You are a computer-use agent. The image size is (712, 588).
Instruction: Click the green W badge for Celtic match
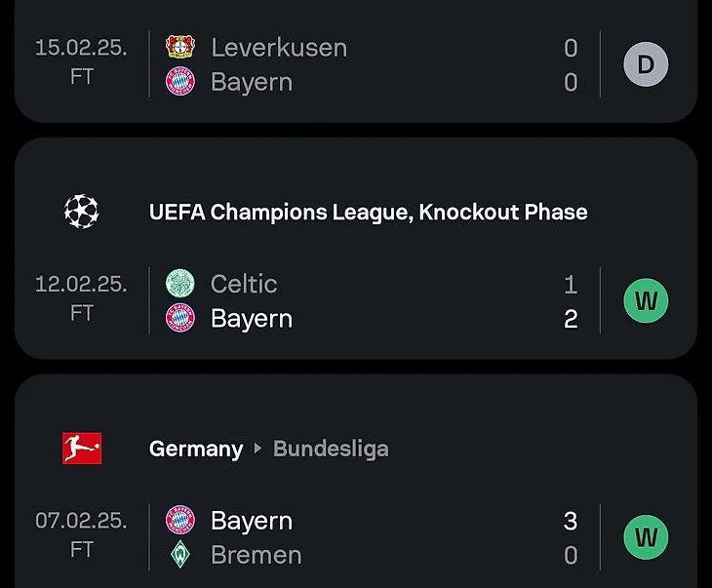click(x=646, y=301)
